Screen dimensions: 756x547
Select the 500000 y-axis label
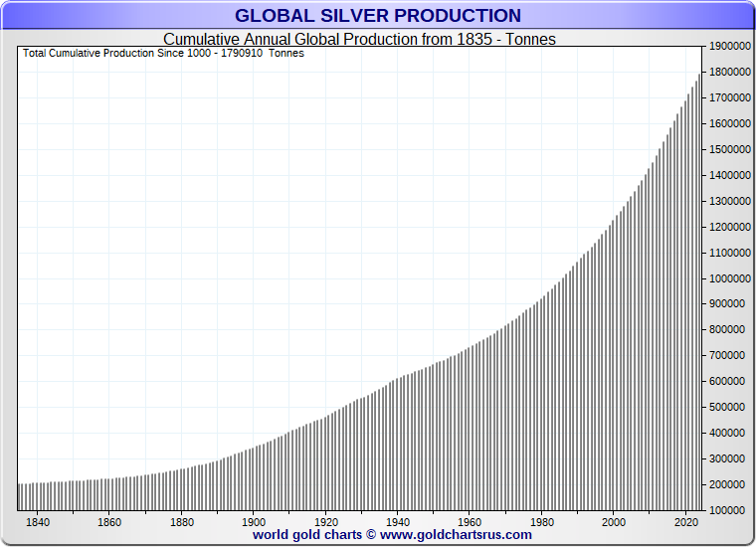pos(729,408)
